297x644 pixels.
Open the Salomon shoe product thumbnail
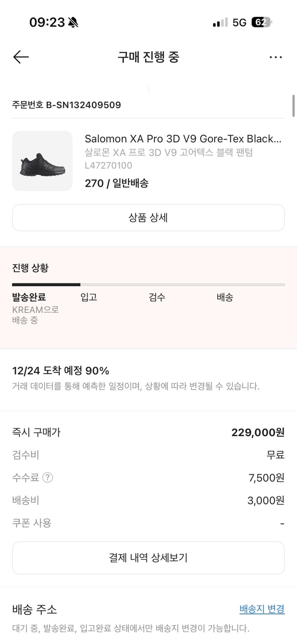[x=42, y=161]
